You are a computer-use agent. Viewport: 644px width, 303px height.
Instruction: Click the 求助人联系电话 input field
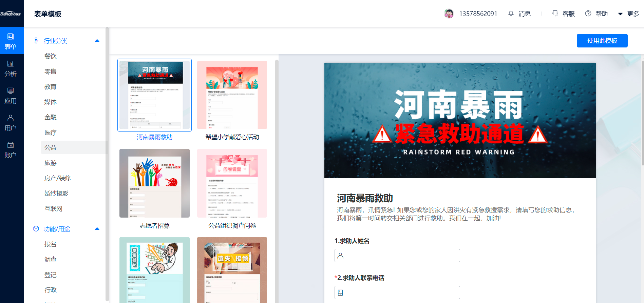(x=397, y=292)
